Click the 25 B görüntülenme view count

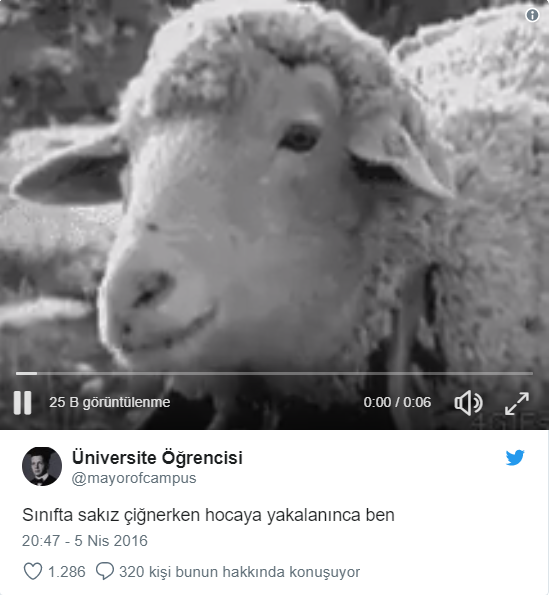click(109, 403)
